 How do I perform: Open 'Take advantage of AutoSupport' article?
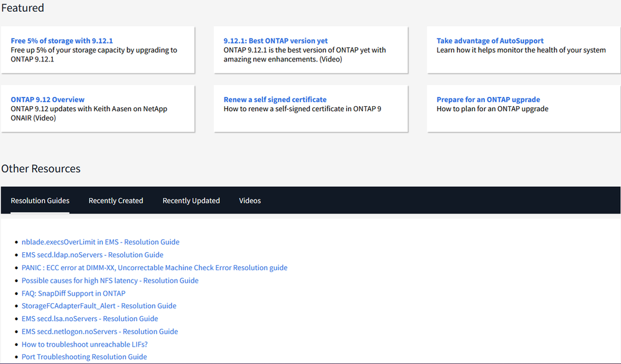click(490, 41)
